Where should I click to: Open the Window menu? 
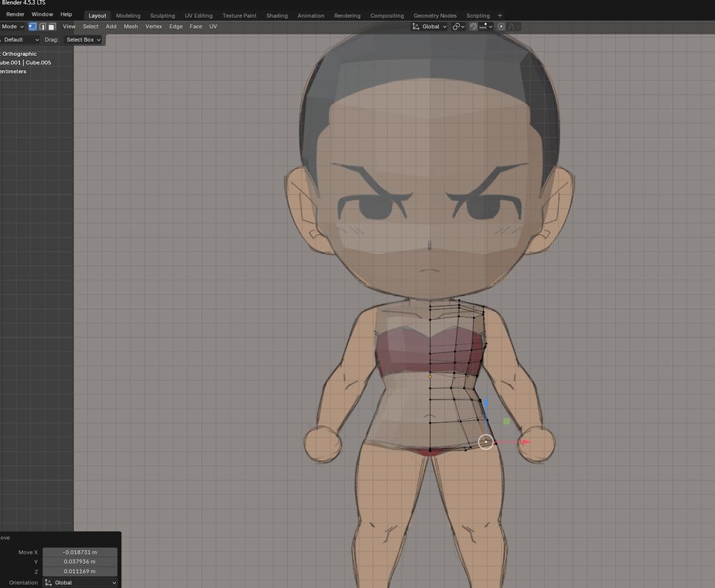[x=42, y=14]
